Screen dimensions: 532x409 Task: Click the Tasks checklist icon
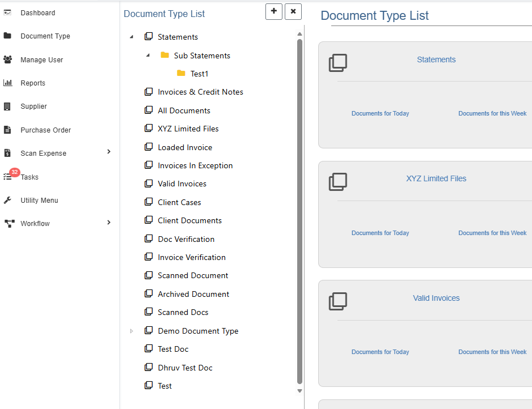pos(7,177)
